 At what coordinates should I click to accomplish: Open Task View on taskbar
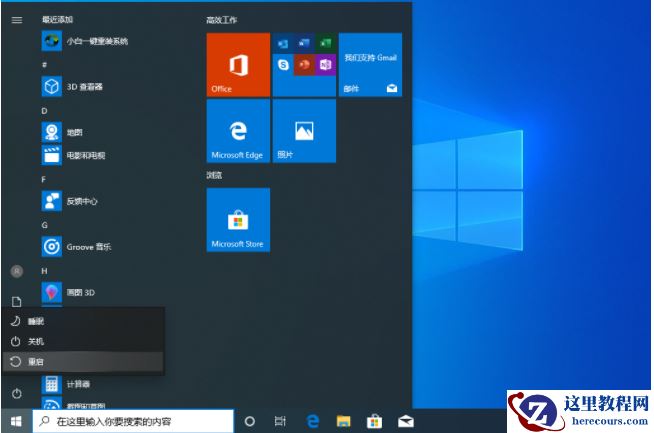[x=280, y=421]
